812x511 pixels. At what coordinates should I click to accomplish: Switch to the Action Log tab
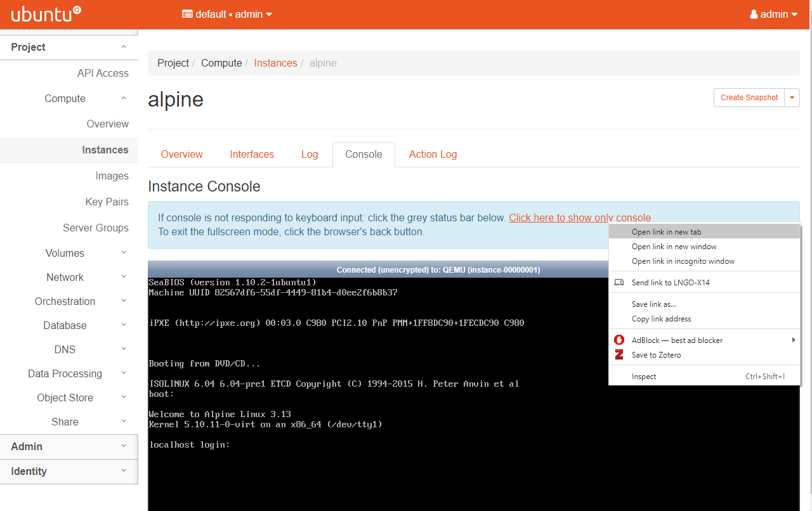coord(433,154)
